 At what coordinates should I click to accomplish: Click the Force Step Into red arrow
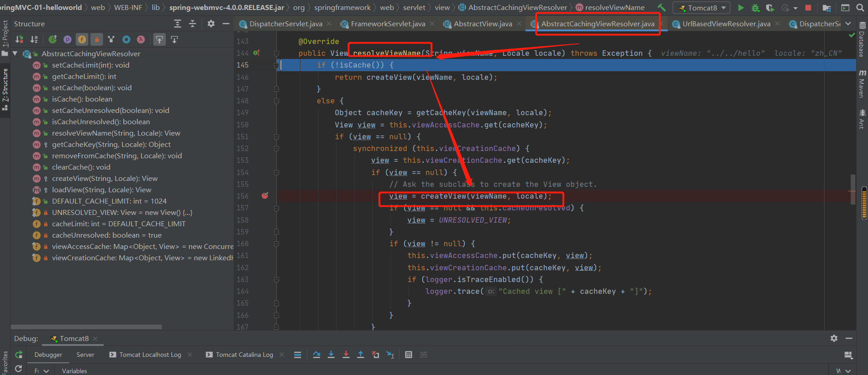(x=346, y=355)
